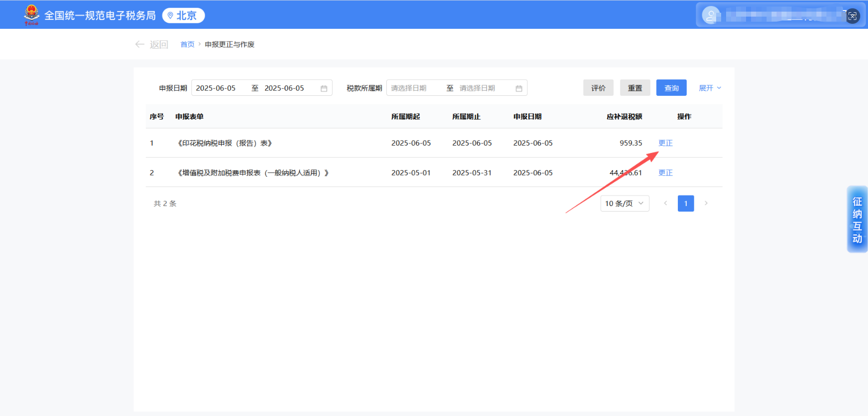Open the 10 条/页 page size dropdown
This screenshot has width=868, height=416.
(624, 203)
